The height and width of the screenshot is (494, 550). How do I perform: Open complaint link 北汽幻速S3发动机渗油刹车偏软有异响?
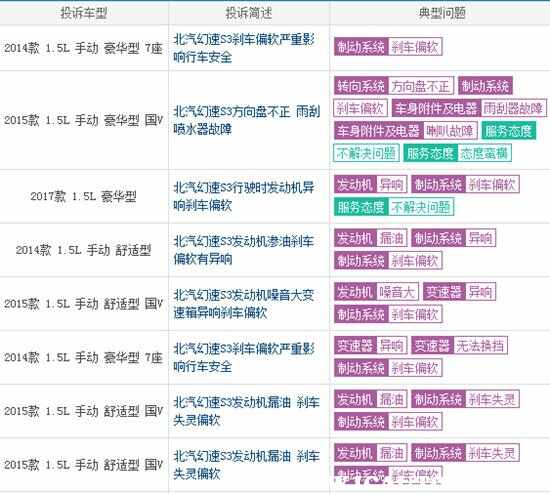pos(244,250)
